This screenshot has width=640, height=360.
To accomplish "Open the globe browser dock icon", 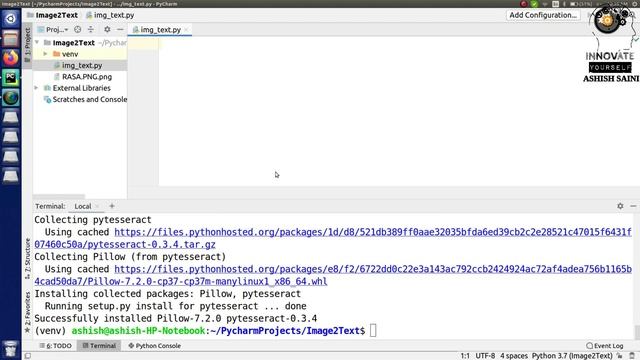I will tap(11, 98).
